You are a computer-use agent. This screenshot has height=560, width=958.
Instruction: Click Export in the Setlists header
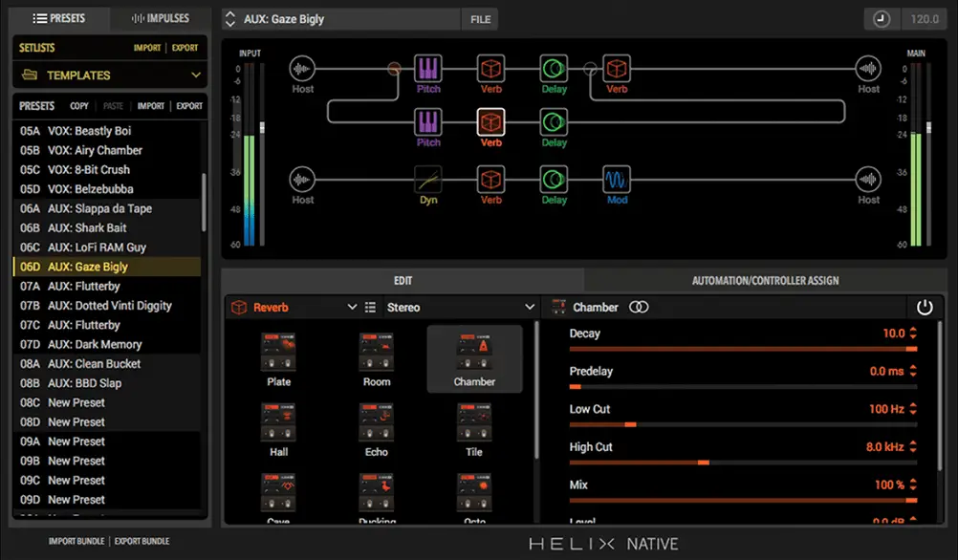pyautogui.click(x=185, y=48)
